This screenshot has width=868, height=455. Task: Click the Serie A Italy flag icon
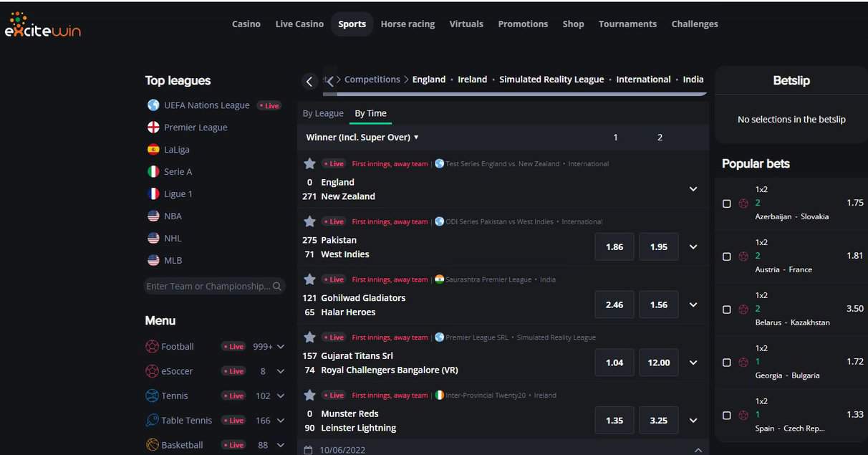pos(153,172)
